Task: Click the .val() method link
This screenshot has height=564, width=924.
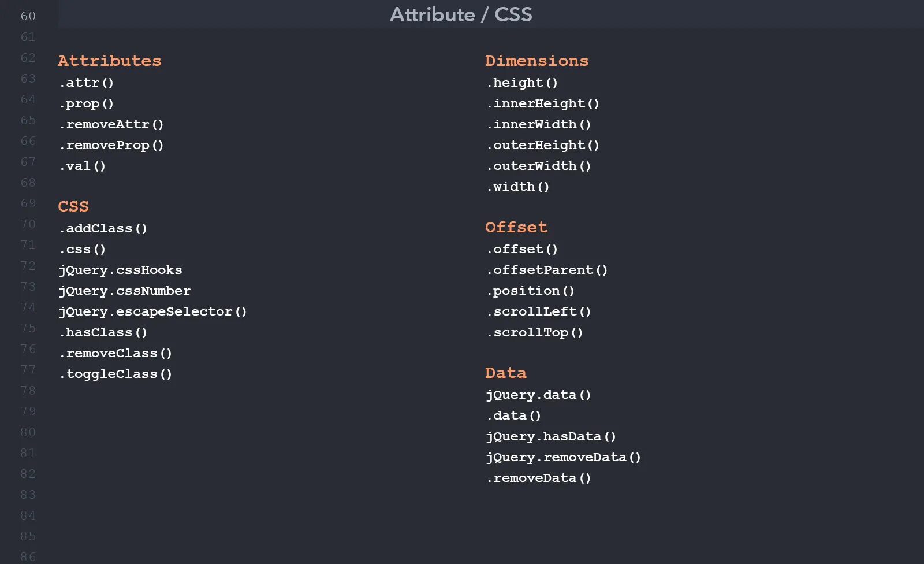Action: (82, 166)
